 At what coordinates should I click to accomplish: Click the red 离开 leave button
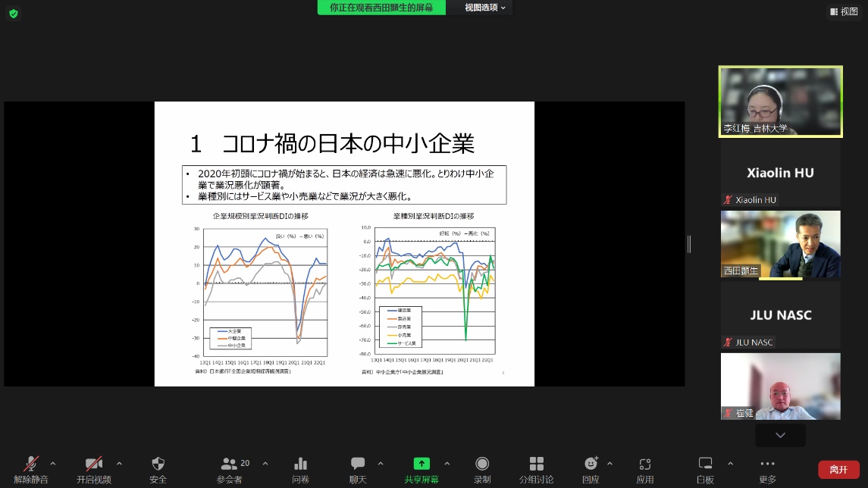pos(838,469)
